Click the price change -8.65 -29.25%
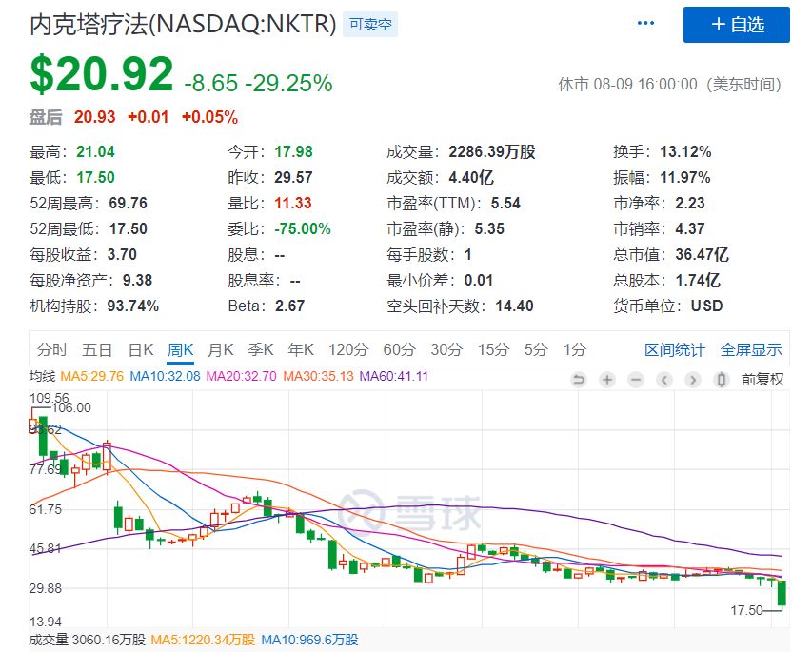Screen dimensions: 812x652 (258, 83)
